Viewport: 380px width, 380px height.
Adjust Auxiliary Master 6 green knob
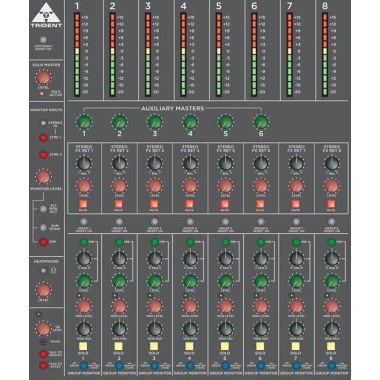[261, 122]
